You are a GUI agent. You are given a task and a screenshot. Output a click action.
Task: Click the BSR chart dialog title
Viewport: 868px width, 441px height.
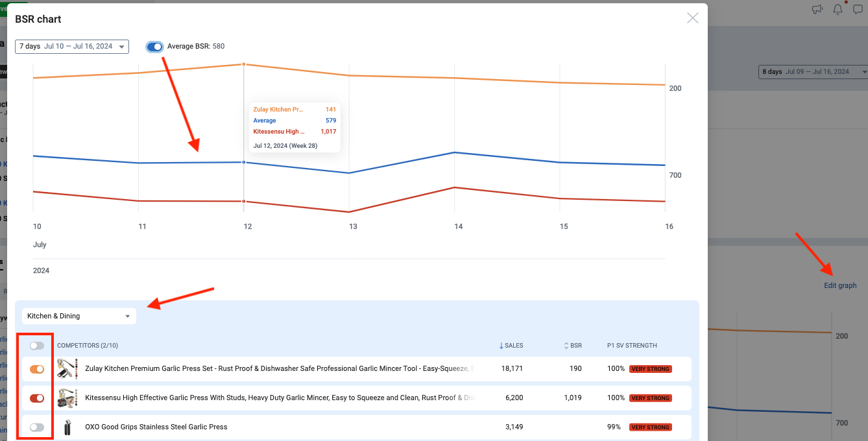[x=38, y=19]
